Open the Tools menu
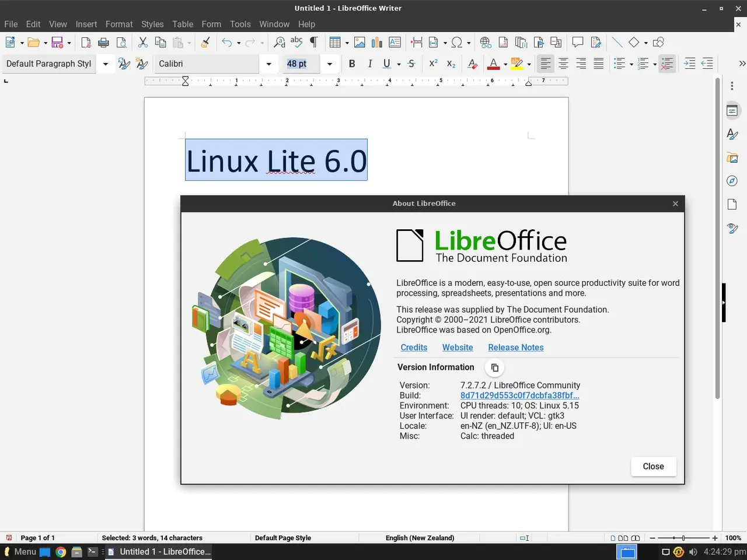The width and height of the screenshot is (747, 560). pos(240,24)
